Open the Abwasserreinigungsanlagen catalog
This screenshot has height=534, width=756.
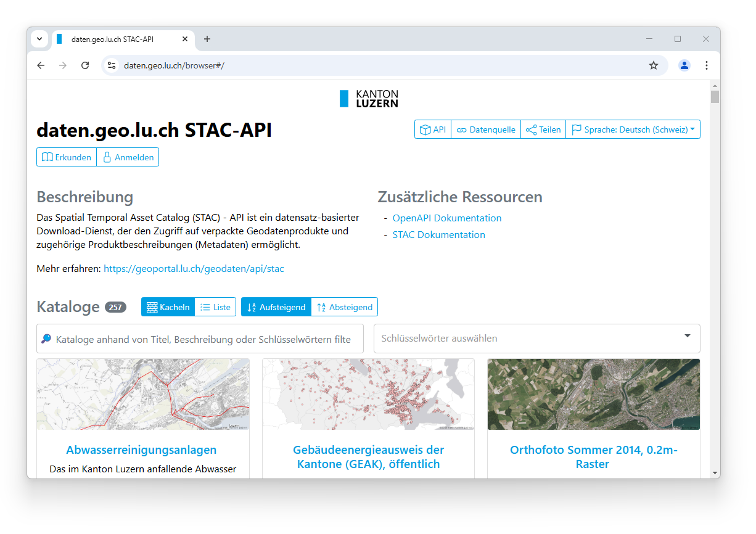click(142, 450)
